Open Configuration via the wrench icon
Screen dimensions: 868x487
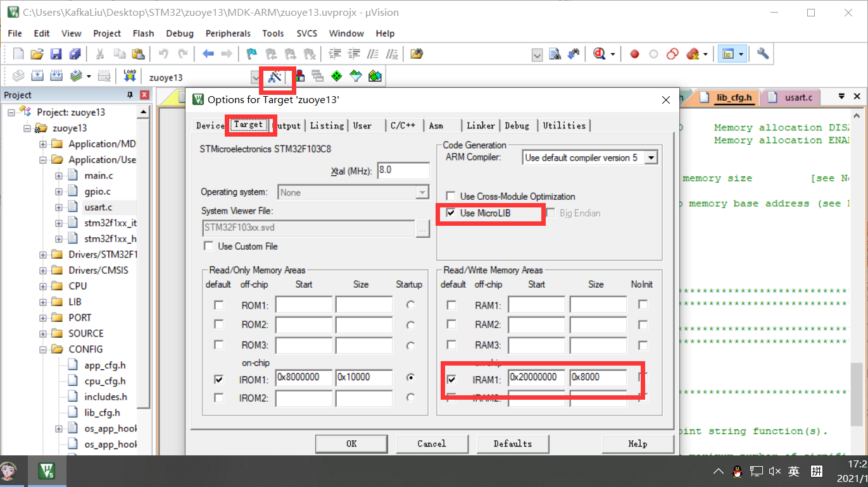[763, 54]
